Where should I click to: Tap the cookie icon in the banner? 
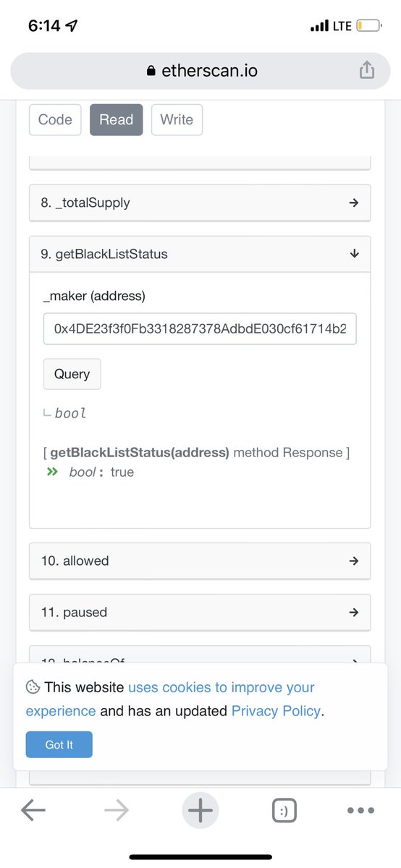click(32, 687)
